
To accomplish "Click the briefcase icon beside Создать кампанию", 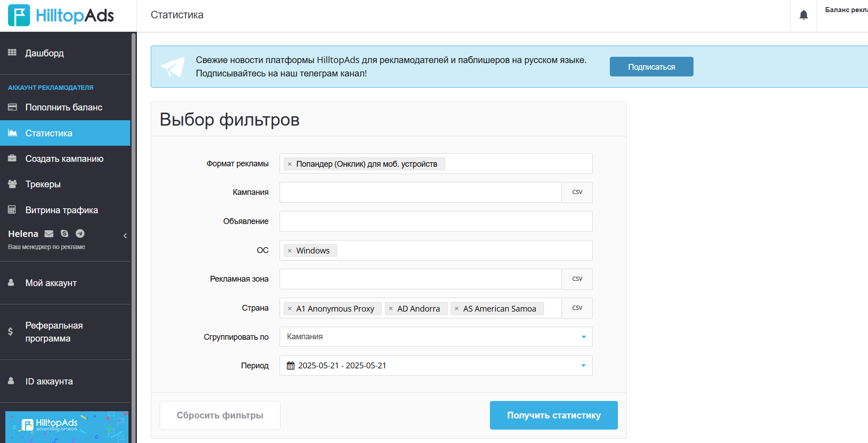I will 12,158.
